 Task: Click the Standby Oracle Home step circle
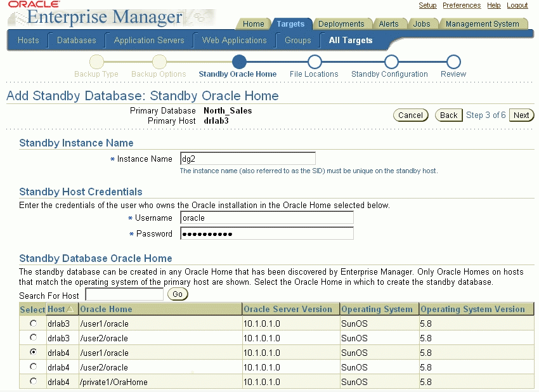click(x=239, y=62)
